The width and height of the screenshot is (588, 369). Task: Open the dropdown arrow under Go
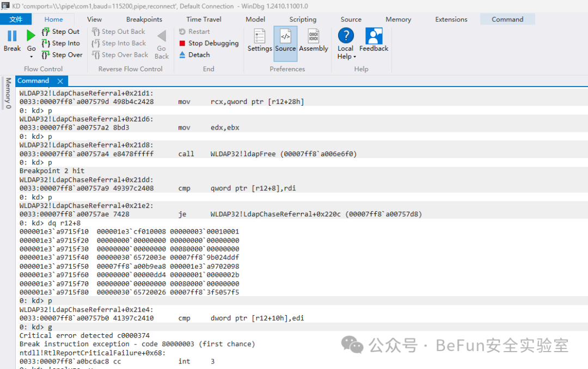click(x=31, y=57)
